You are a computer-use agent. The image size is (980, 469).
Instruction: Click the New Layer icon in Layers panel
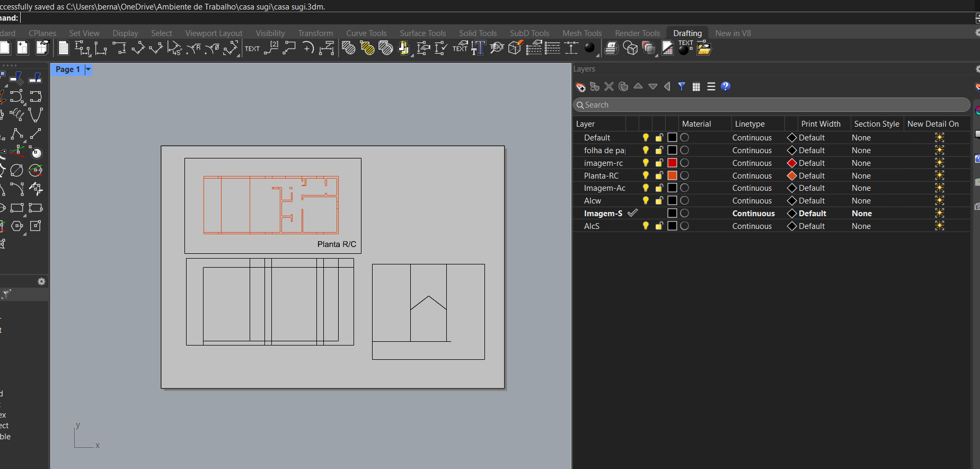(x=580, y=87)
